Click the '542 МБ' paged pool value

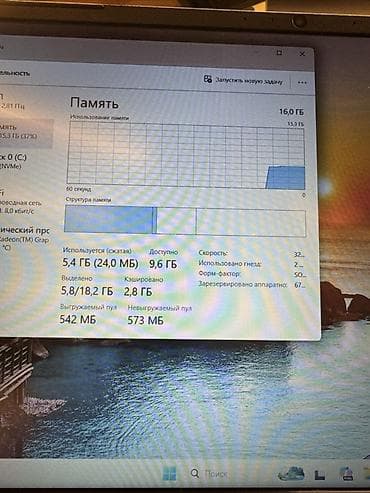click(x=78, y=319)
